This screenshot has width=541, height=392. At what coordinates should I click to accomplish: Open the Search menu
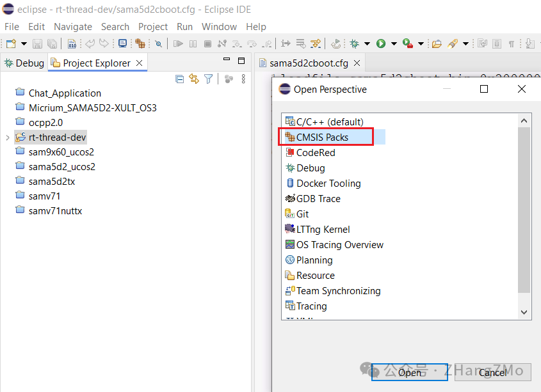click(x=115, y=27)
